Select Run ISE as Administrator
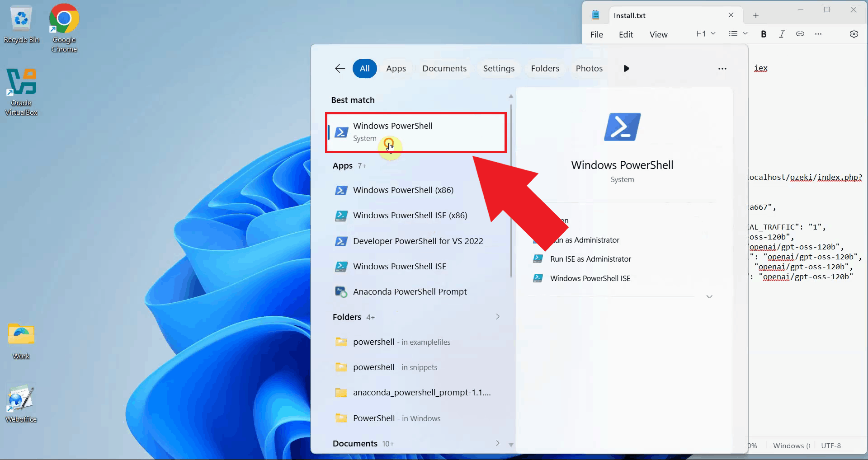This screenshot has height=460, width=868. tap(590, 258)
